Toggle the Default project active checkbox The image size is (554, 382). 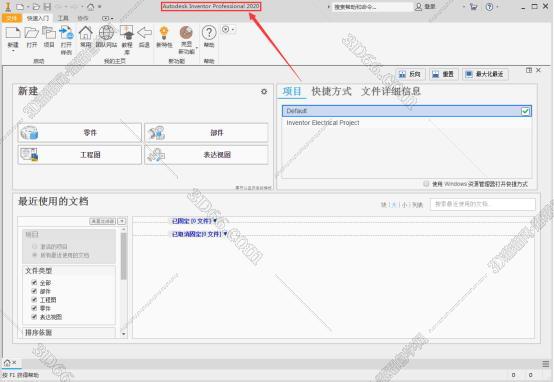[525, 111]
